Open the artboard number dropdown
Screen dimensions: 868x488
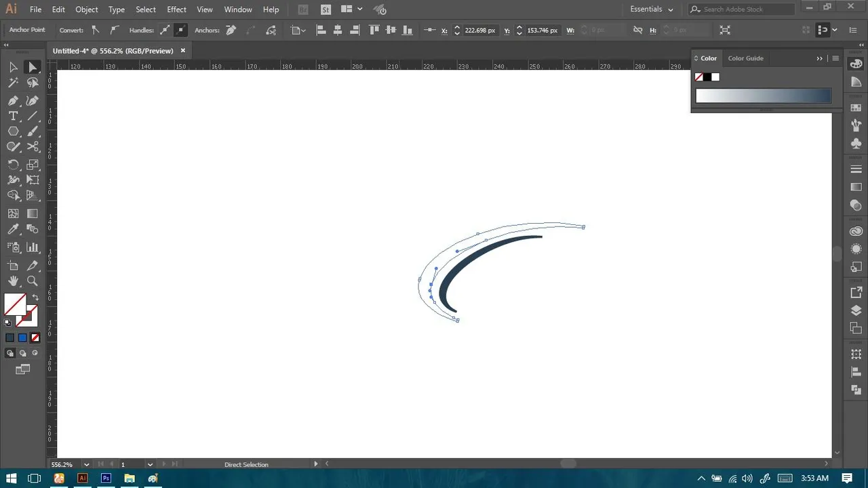[150, 464]
